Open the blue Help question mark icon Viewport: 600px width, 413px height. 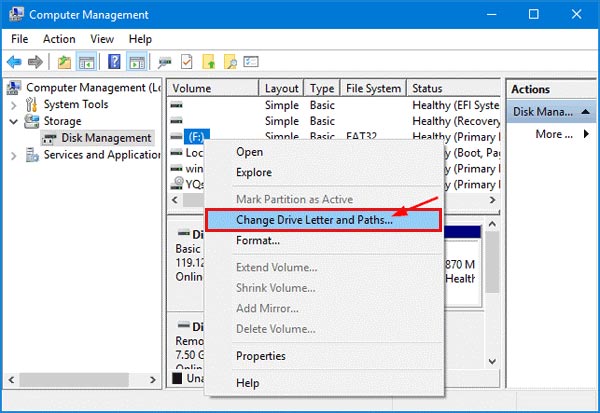click(113, 63)
